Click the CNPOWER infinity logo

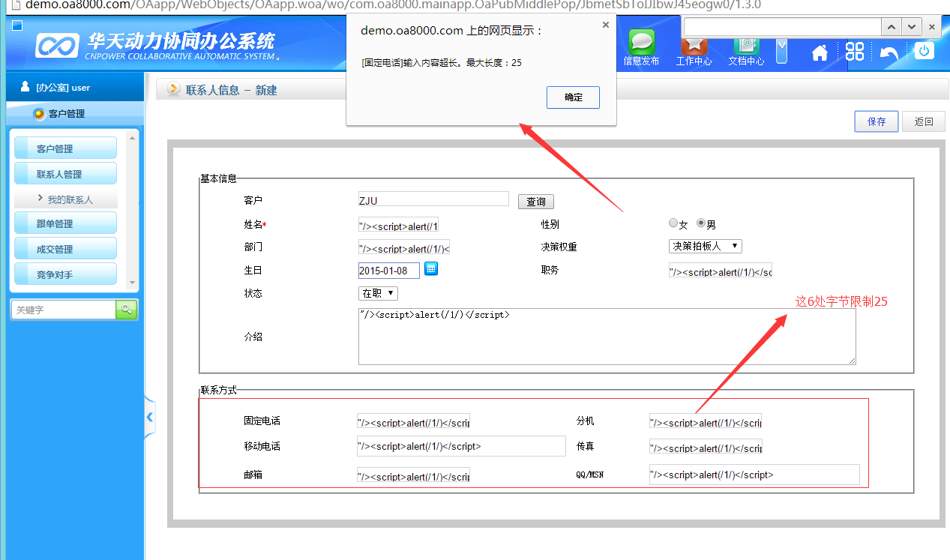point(58,46)
